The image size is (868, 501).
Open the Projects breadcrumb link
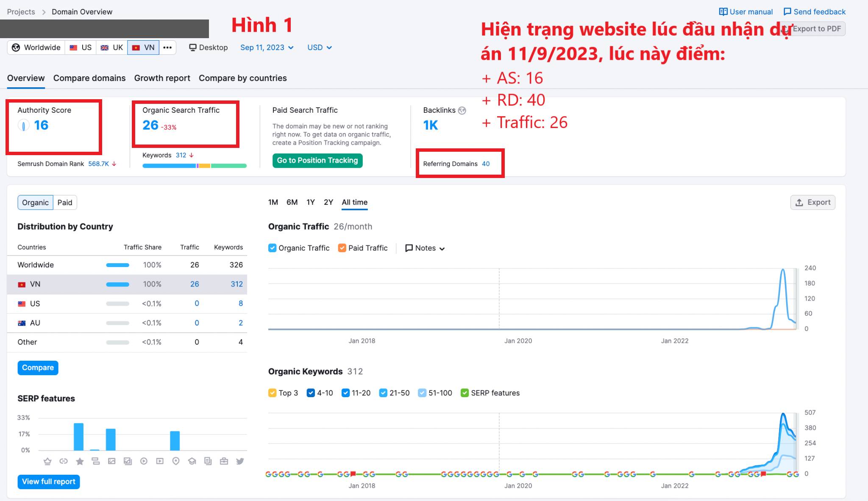21,12
